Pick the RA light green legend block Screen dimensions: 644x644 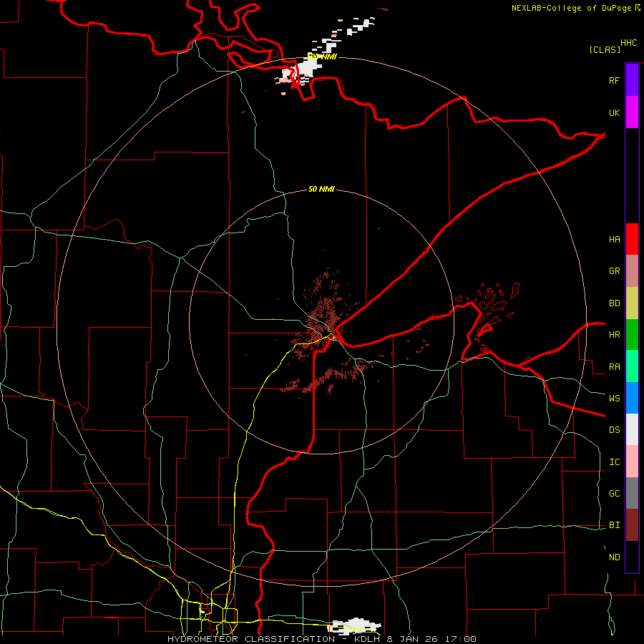click(632, 366)
